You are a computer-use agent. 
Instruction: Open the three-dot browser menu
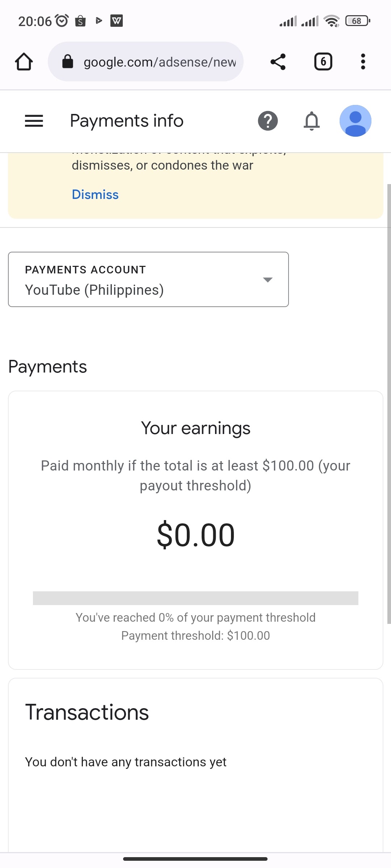pyautogui.click(x=363, y=61)
